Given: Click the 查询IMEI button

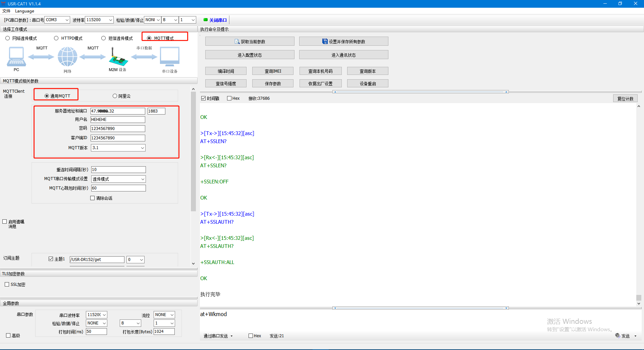Looking at the screenshot, I should coord(273,71).
